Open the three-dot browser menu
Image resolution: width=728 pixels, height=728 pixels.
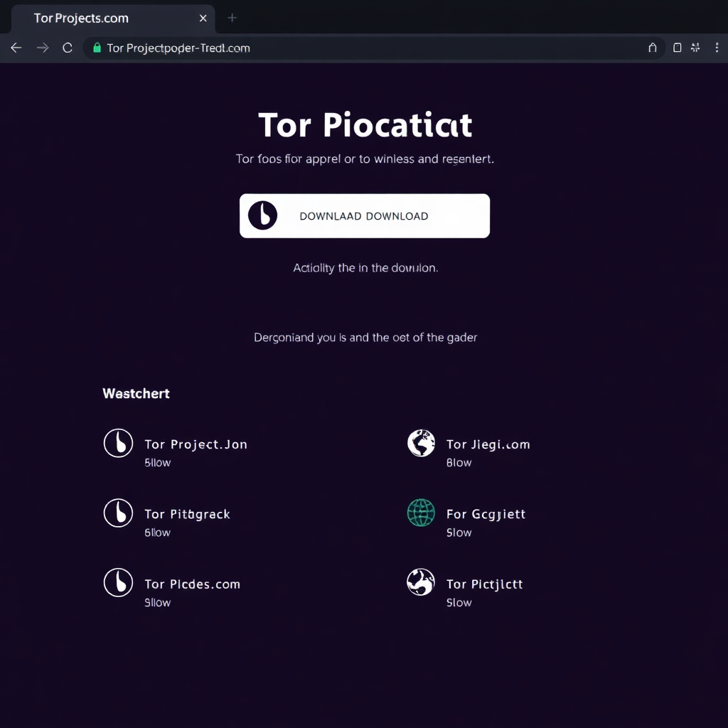click(717, 48)
